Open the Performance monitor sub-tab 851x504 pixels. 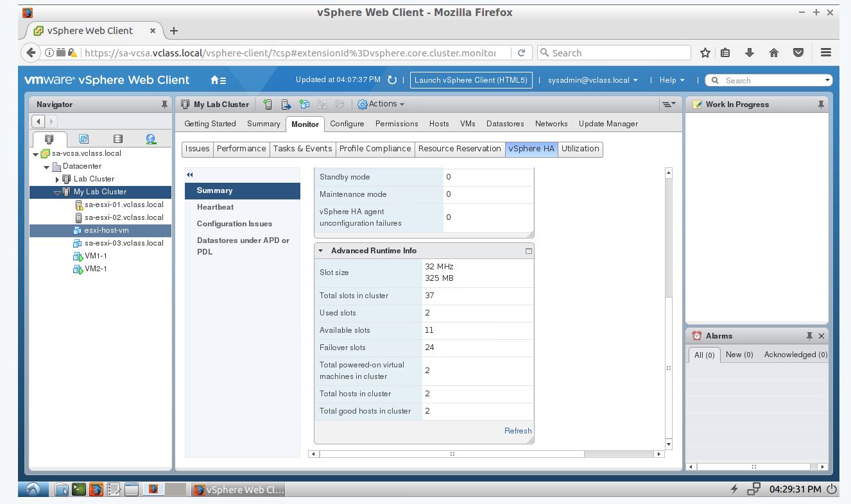pos(241,149)
